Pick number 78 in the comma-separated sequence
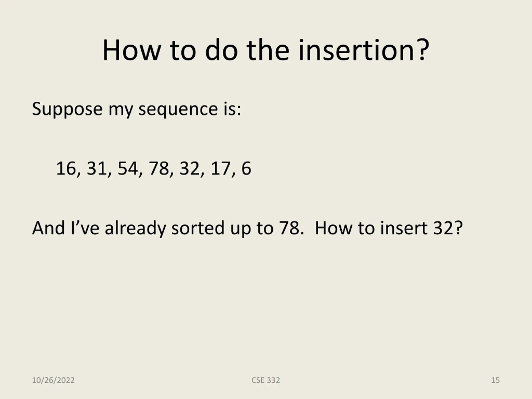 click(x=159, y=168)
